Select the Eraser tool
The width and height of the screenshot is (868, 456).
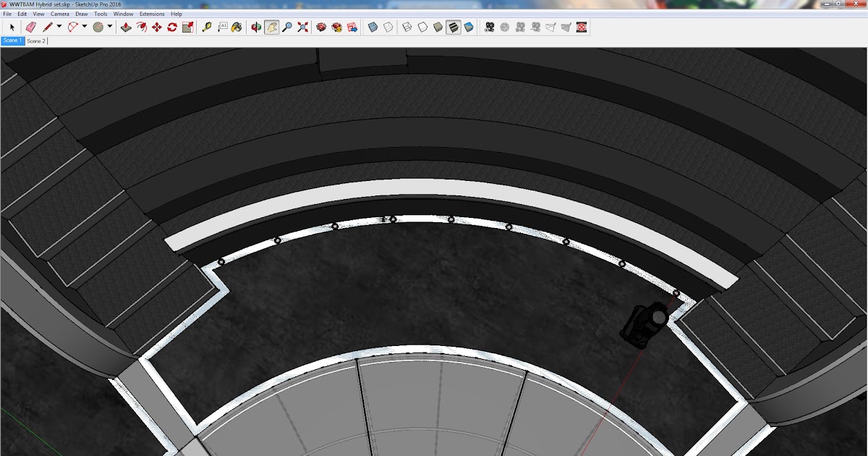(31, 28)
